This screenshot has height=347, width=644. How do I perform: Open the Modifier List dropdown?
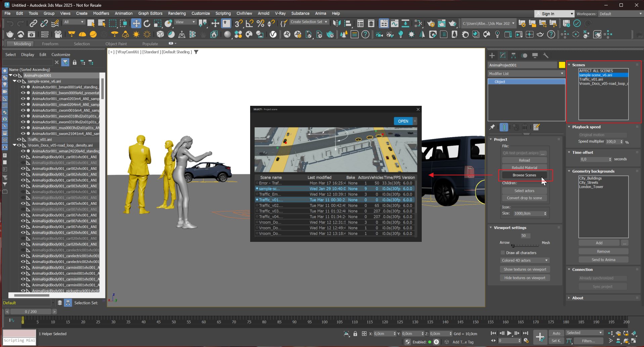pyautogui.click(x=526, y=74)
